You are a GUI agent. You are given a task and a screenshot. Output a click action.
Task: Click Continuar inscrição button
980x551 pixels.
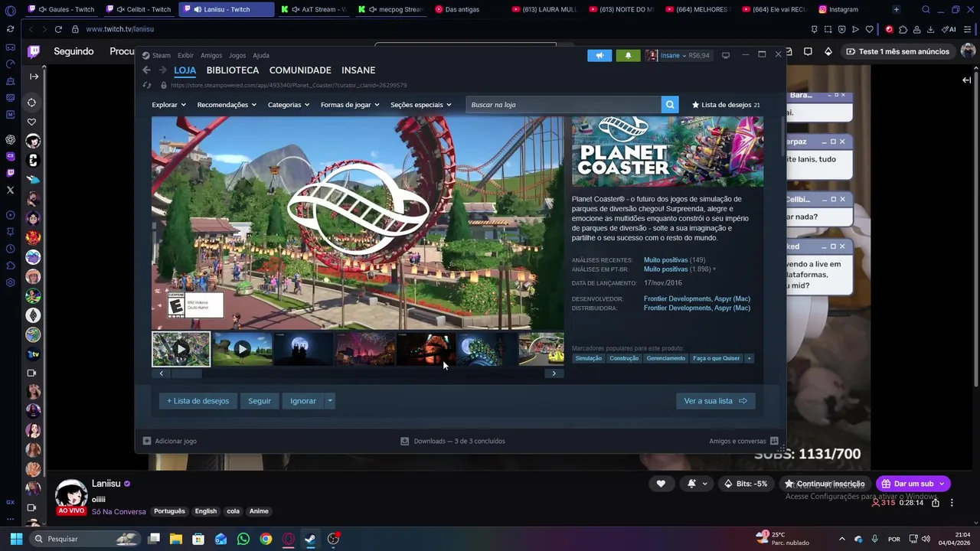click(825, 484)
